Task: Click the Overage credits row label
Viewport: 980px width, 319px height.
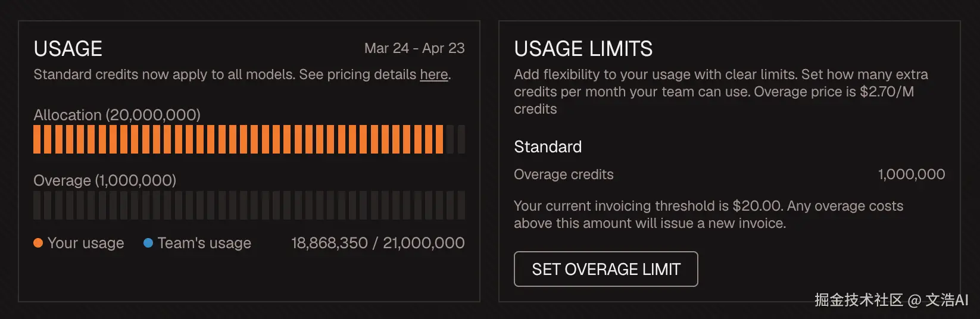Action: [x=563, y=174]
